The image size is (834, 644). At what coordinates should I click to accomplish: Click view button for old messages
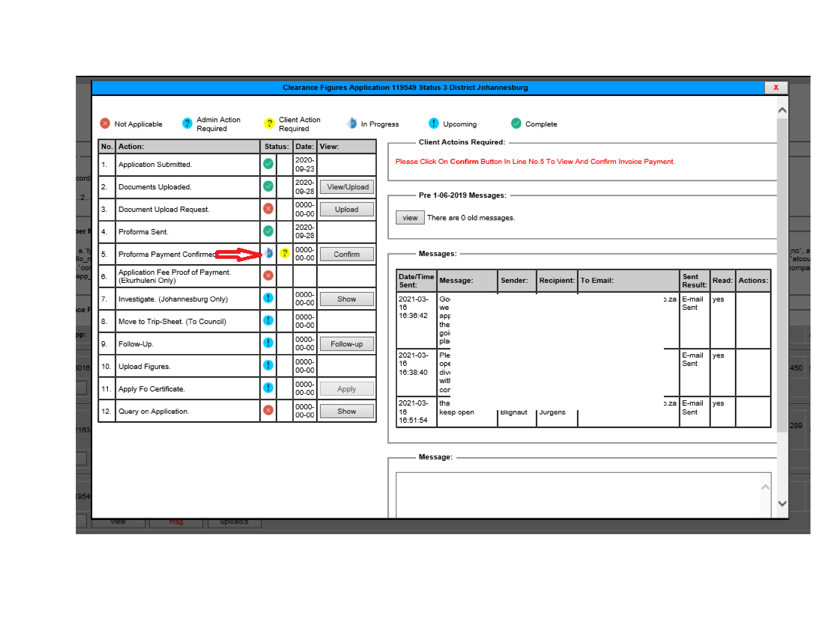pyautogui.click(x=410, y=217)
